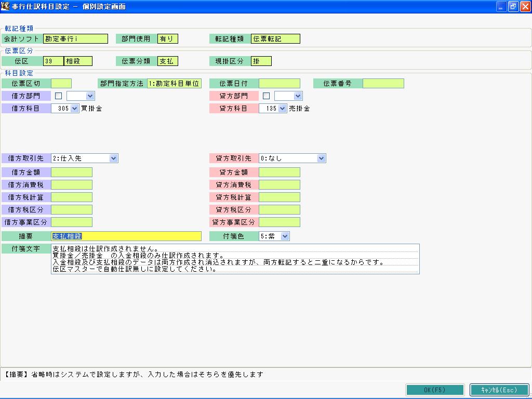Click the 部門指定方法 value 1:勘定科目単位
Image resolution: width=532 pixels, height=399 pixels.
174,84
